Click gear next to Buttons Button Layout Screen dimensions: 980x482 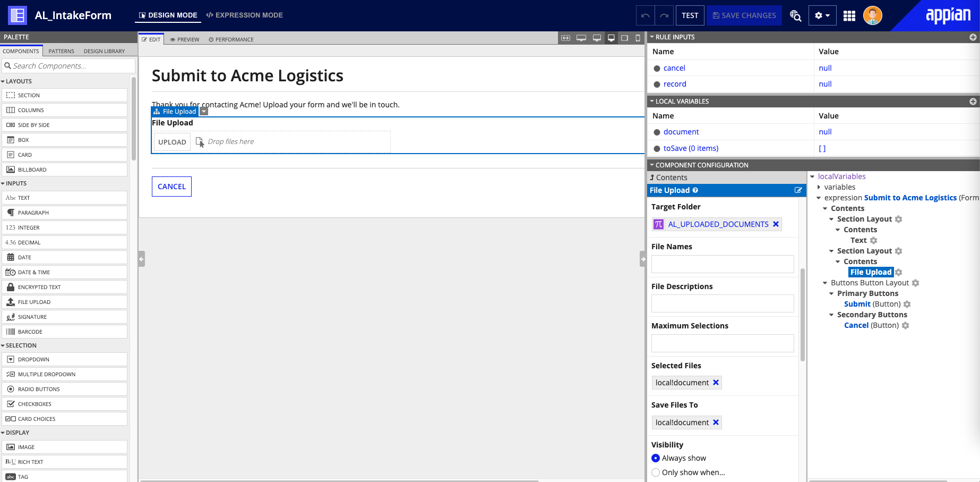[x=916, y=283]
